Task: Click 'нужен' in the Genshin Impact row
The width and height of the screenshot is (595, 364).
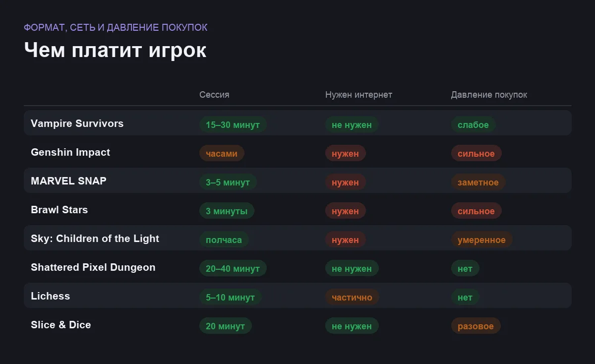Action: click(x=346, y=153)
